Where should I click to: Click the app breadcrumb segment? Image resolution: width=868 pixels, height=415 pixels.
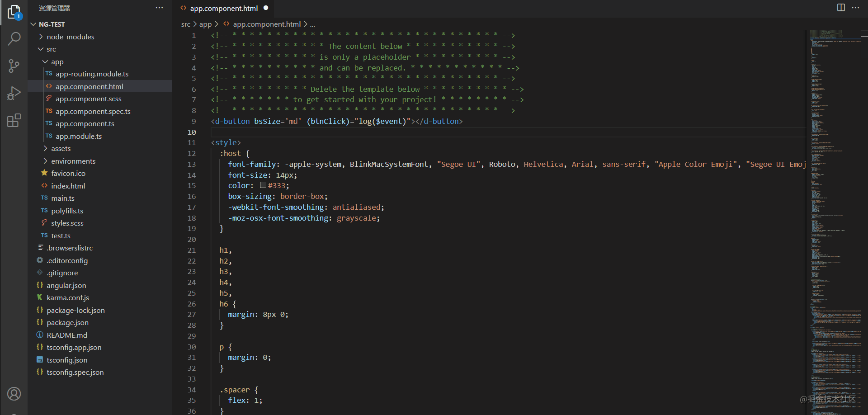[205, 24]
